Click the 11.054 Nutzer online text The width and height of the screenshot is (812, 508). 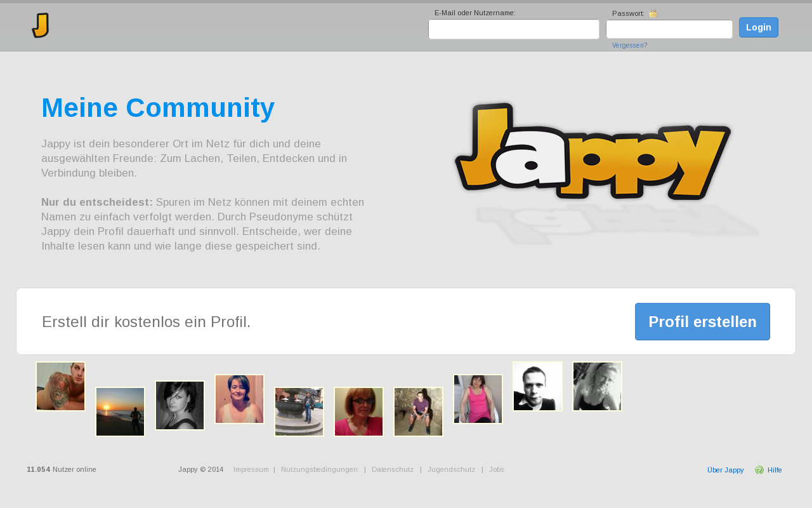(x=62, y=470)
